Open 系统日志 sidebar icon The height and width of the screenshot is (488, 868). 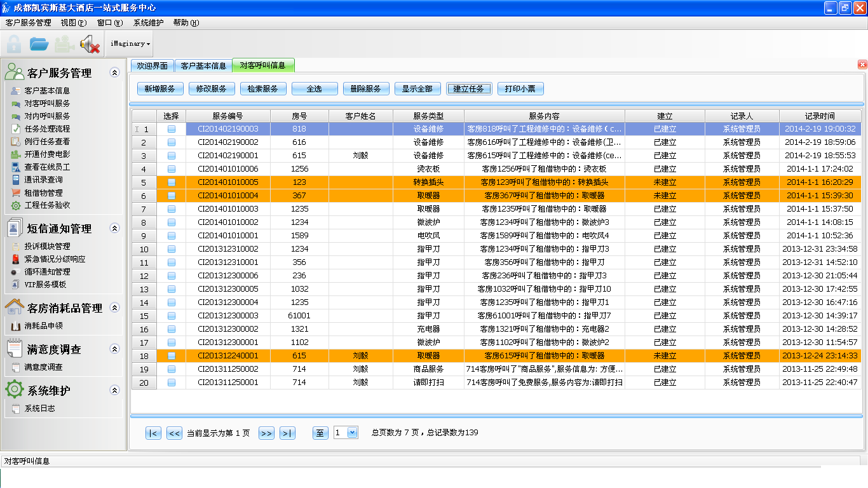coord(15,409)
